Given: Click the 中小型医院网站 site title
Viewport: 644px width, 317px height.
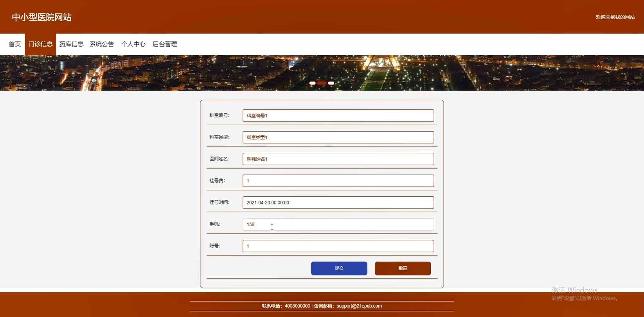Looking at the screenshot, I should click(42, 17).
